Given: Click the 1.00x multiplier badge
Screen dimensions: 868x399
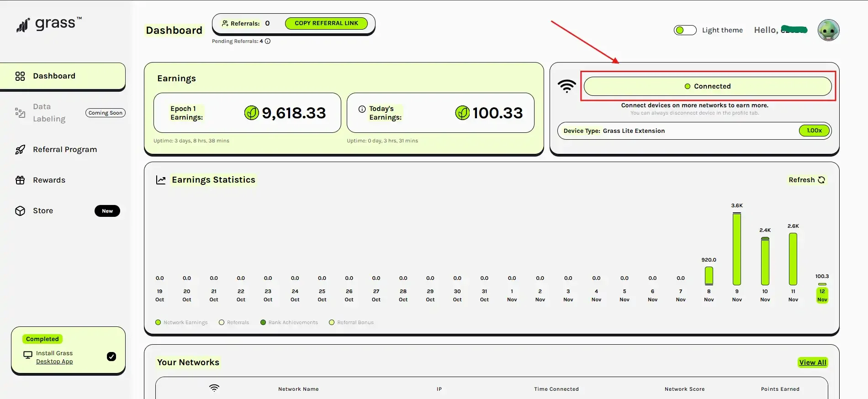Looking at the screenshot, I should tap(814, 131).
